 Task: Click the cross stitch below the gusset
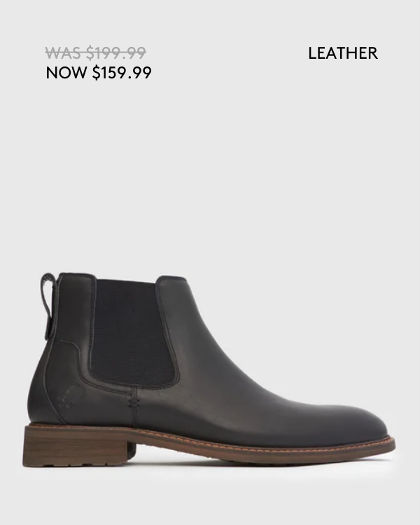click(133, 402)
